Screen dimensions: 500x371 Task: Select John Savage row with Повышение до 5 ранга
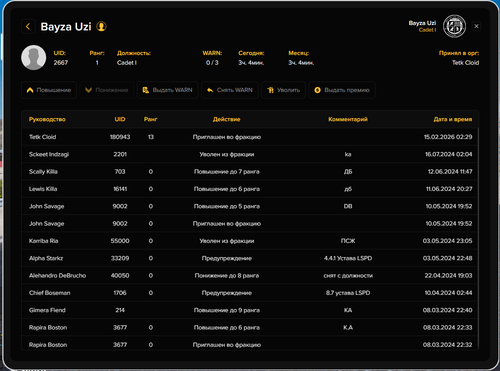[250, 206]
